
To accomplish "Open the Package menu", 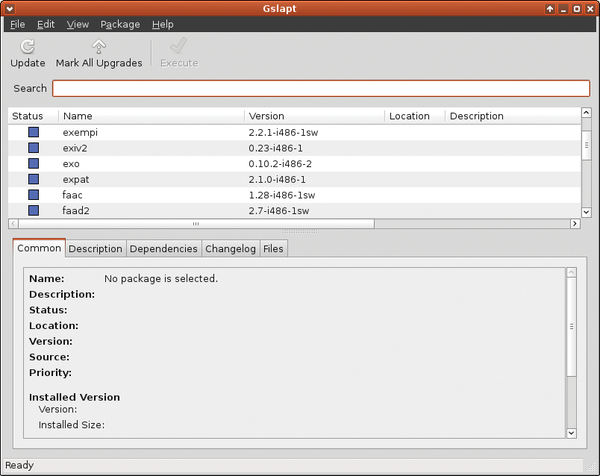I will [120, 24].
